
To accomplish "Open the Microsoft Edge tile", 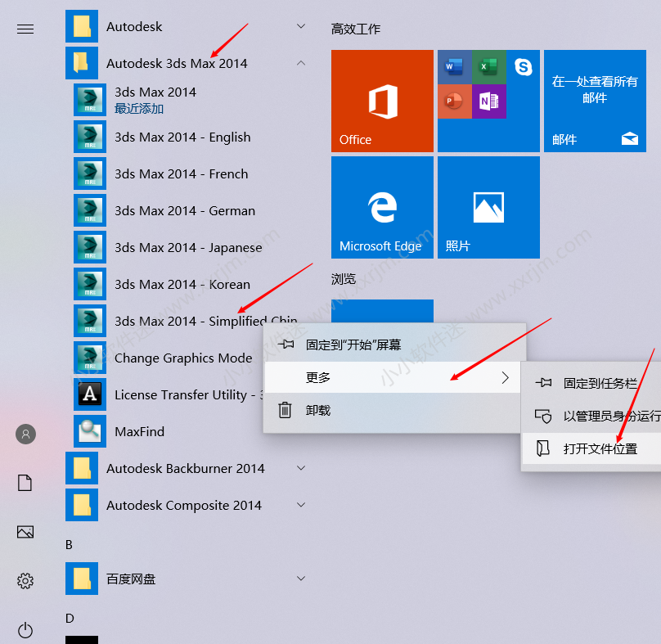I will click(x=382, y=207).
